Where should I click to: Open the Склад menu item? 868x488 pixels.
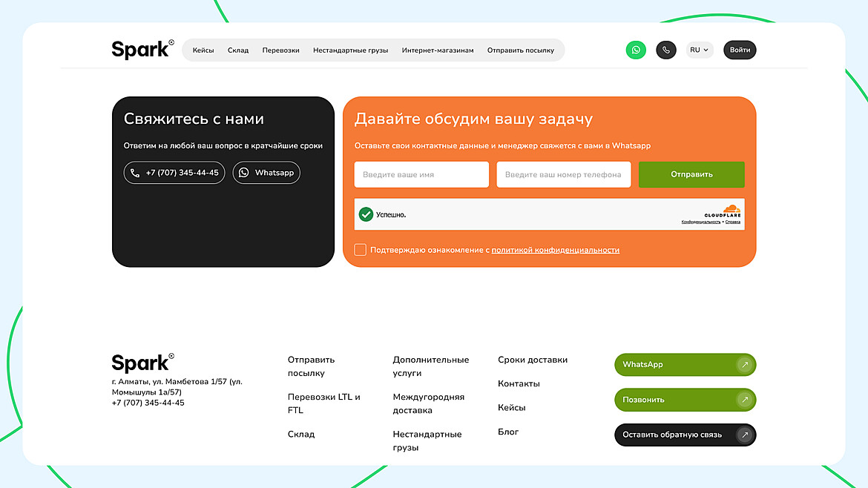[x=238, y=50]
